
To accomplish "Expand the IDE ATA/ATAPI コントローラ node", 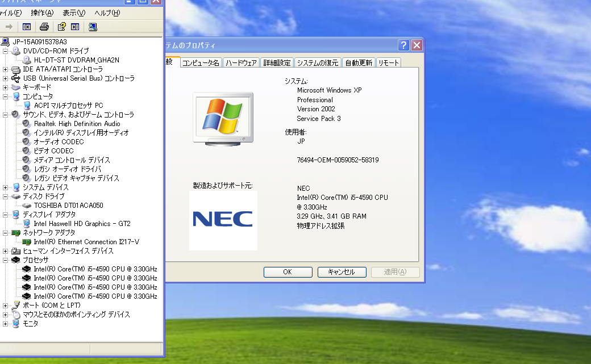I will pos(5,69).
